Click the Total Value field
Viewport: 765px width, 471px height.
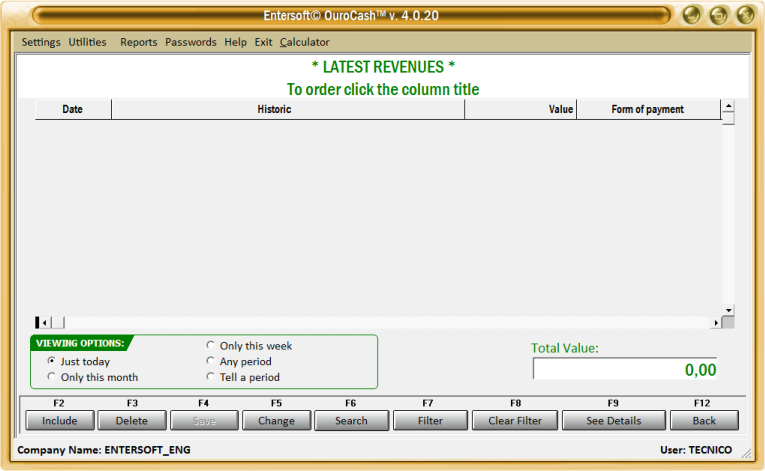tap(625, 369)
